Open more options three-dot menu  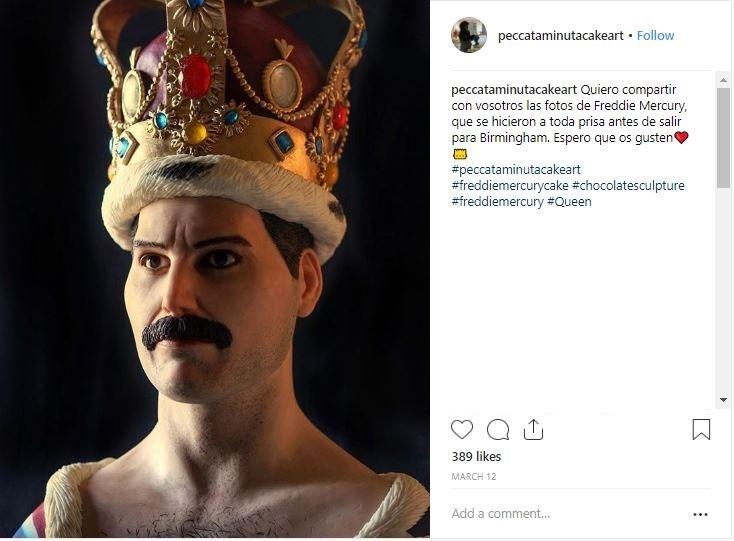coord(700,514)
